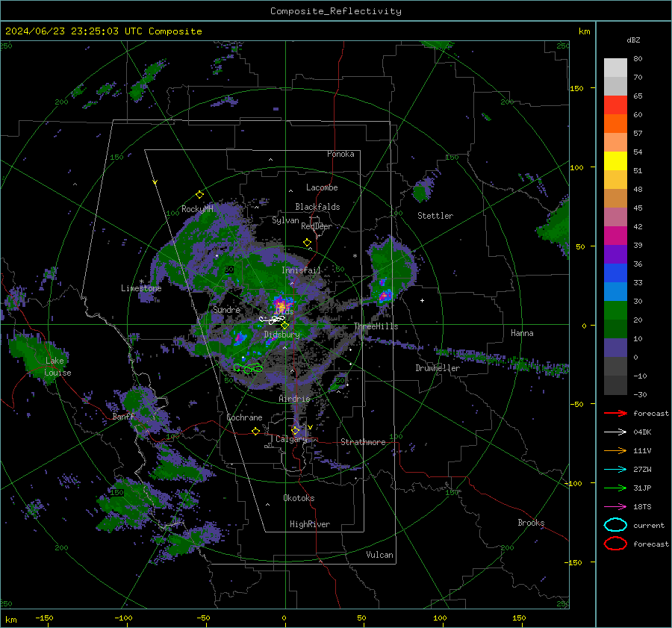
Task: Select the yellow diamond marker near RockyMH
Action: coord(199,195)
